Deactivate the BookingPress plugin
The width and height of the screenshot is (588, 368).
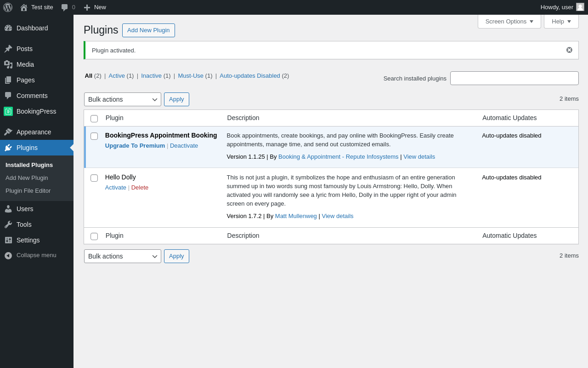(x=184, y=146)
